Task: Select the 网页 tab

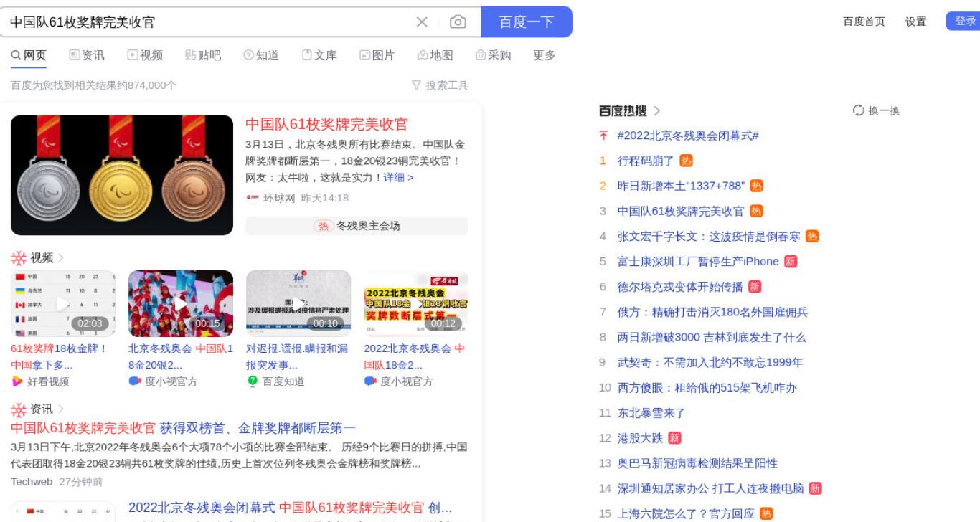Action: [29, 55]
